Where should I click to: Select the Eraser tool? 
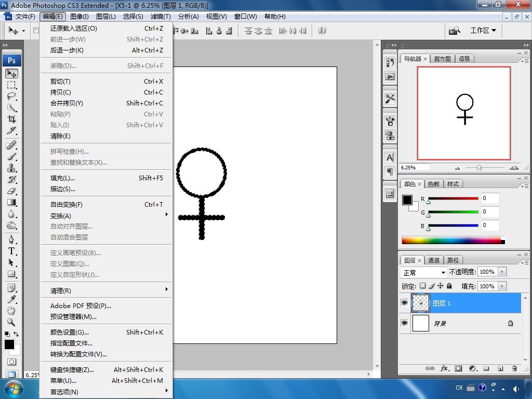click(x=11, y=191)
